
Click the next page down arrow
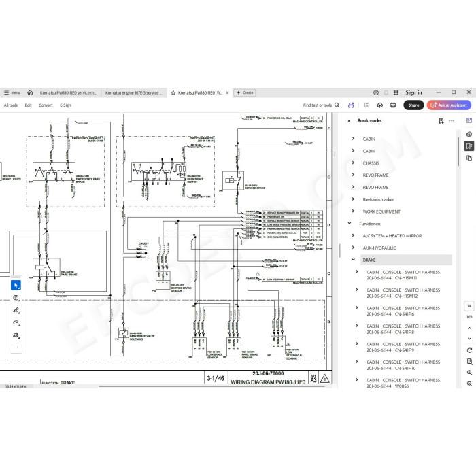tap(469, 338)
